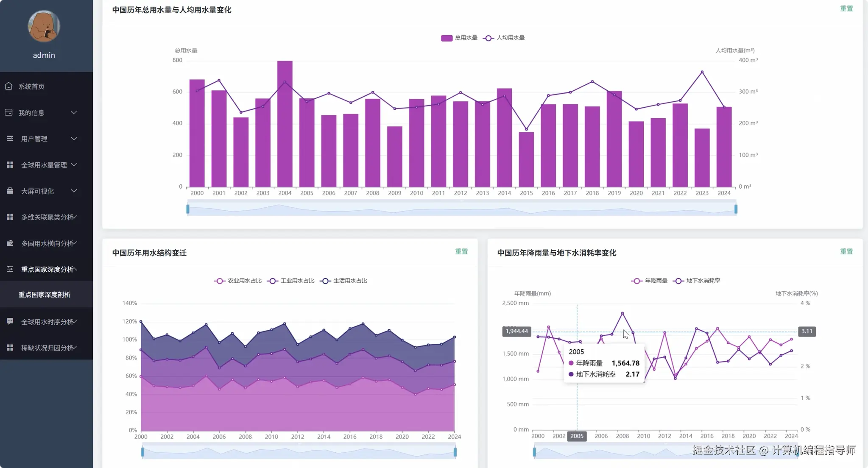Click the admin bear avatar
Viewport: 868px width, 468px height.
44,26
